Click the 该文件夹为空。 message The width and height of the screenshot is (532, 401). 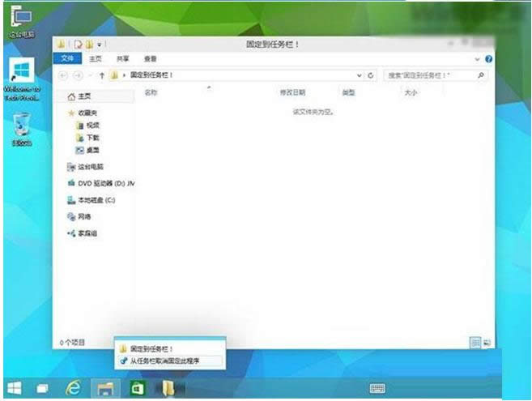[313, 112]
